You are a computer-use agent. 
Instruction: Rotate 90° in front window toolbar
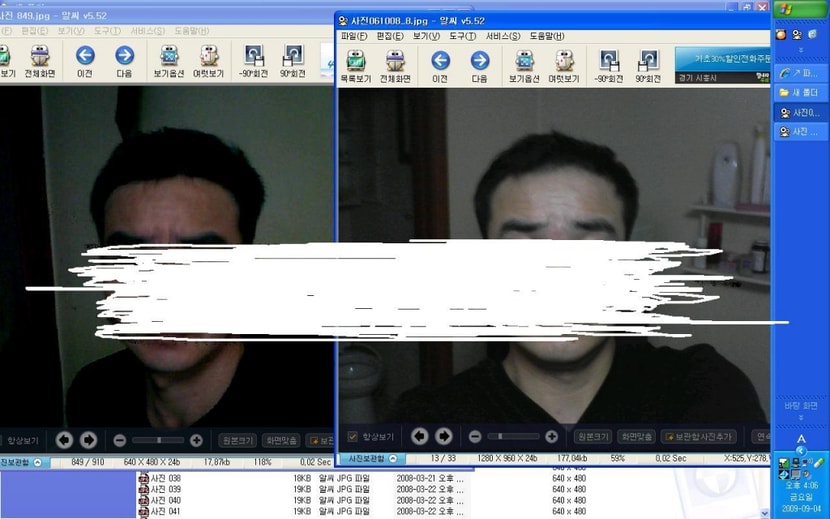(648, 67)
